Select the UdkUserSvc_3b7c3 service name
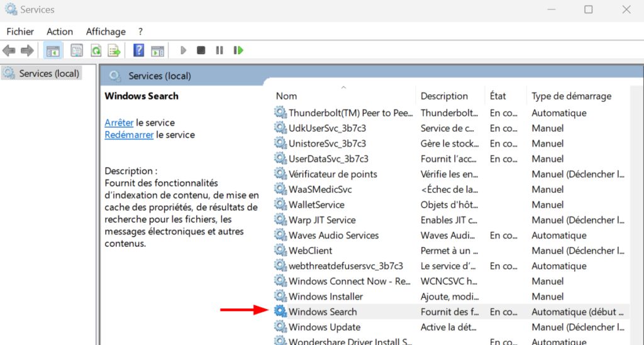Screen dimensions: 644x345 pos(327,128)
